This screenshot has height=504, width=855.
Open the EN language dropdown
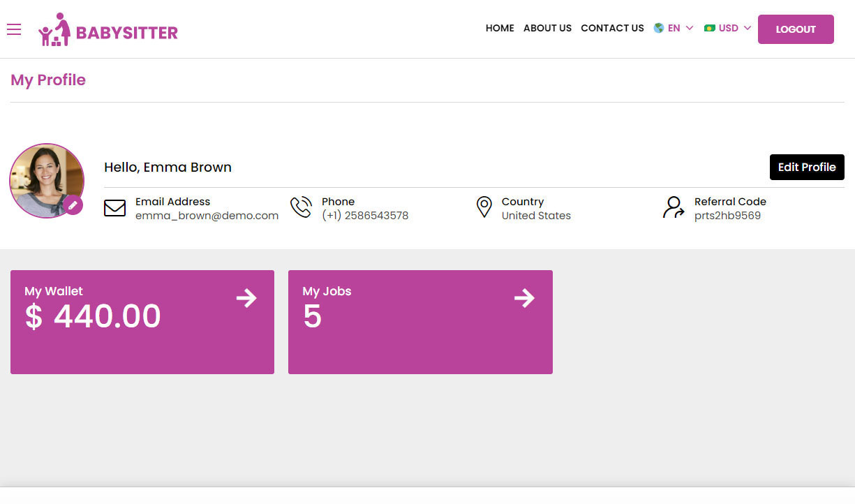point(674,28)
